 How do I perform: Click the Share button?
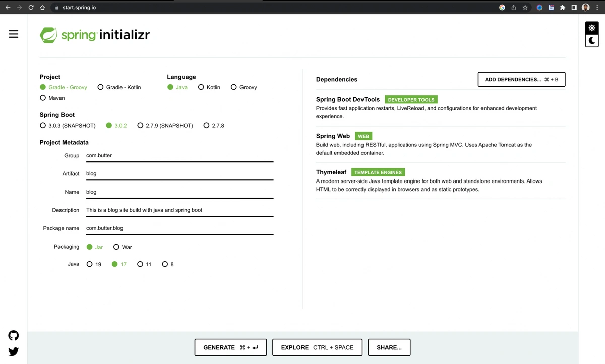tap(389, 347)
